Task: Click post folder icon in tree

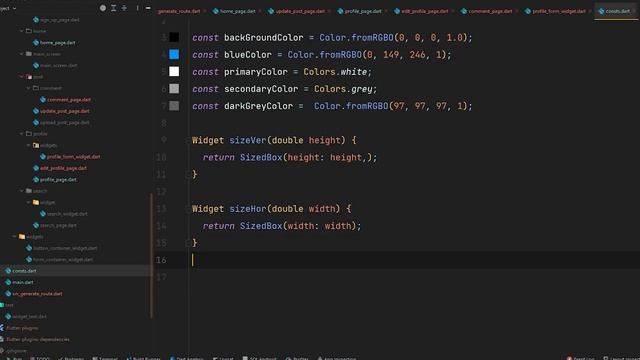Action: (29, 76)
